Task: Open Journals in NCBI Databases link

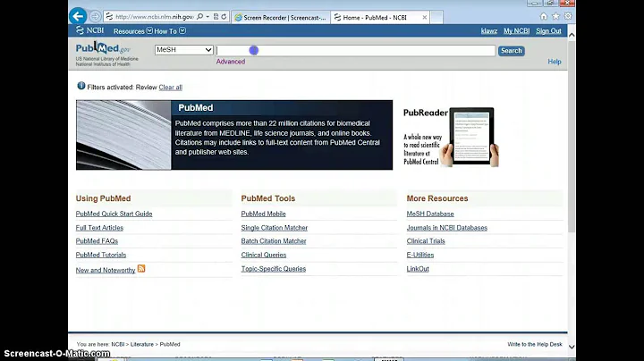Action: (447, 228)
